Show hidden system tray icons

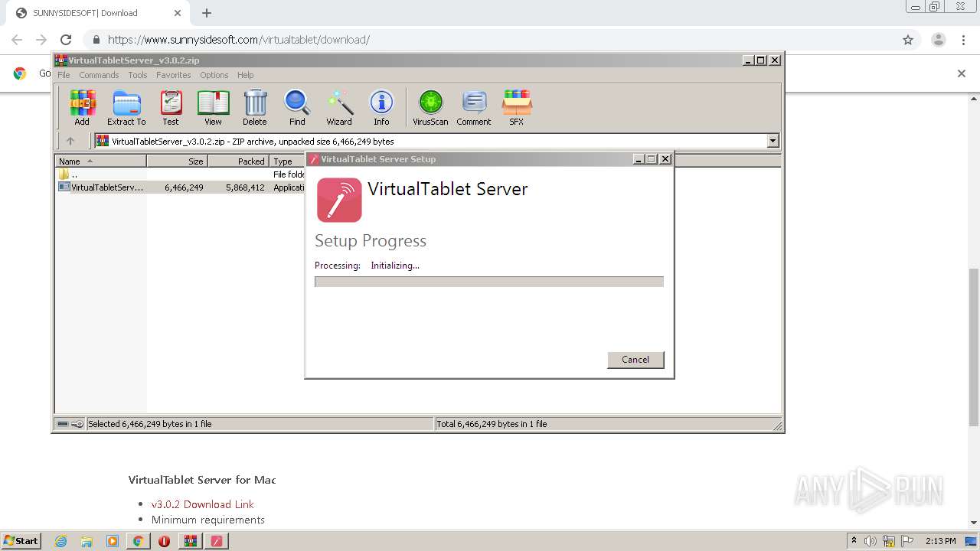pyautogui.click(x=854, y=540)
